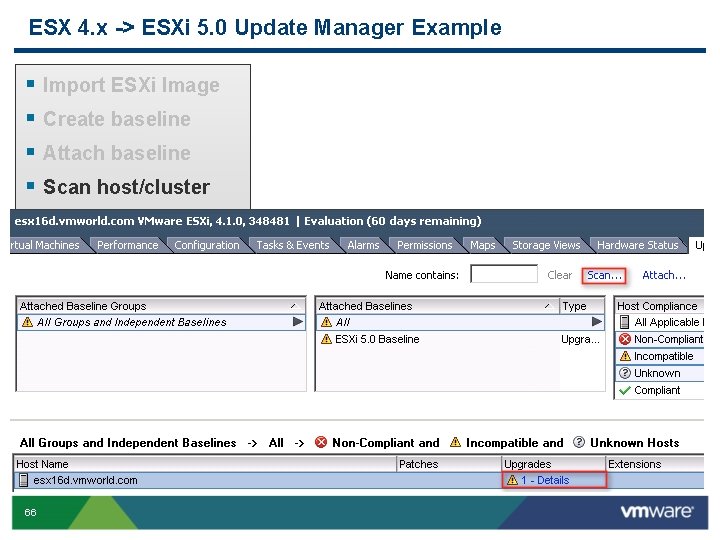This screenshot has height=540, width=720.
Task: Click warning icon next to 1 - Details
Action: [x=512, y=480]
